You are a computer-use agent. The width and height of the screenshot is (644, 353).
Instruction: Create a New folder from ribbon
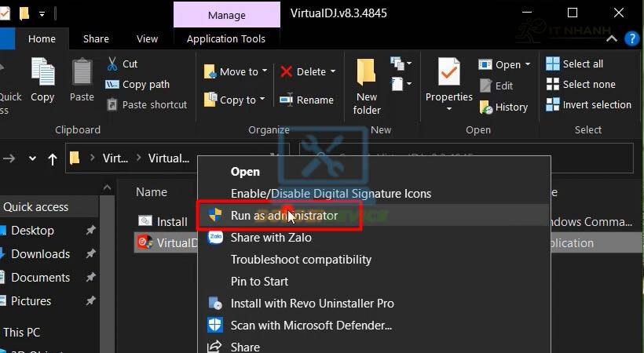366,82
